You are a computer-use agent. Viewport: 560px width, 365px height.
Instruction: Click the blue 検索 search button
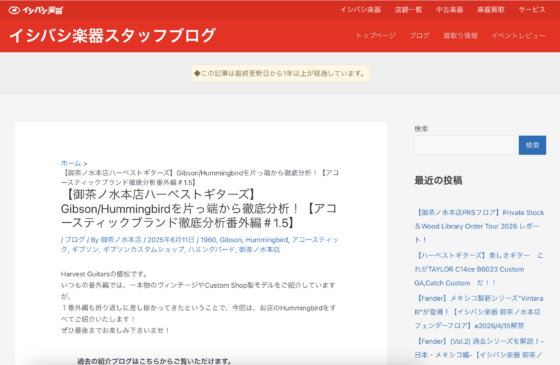[532, 145]
